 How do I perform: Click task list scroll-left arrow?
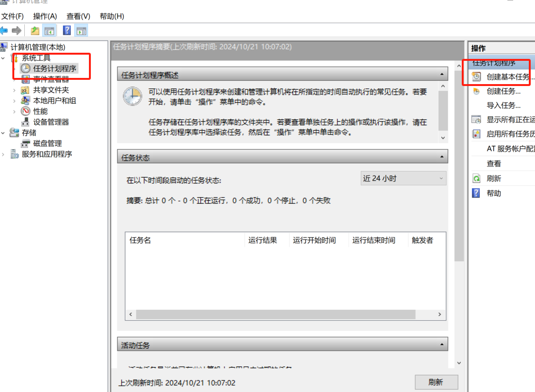tap(131, 314)
